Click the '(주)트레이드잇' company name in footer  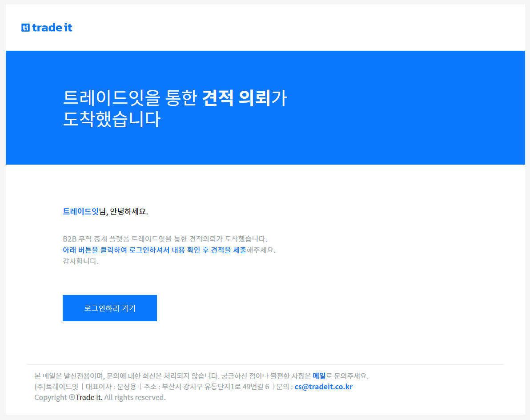pos(56,387)
